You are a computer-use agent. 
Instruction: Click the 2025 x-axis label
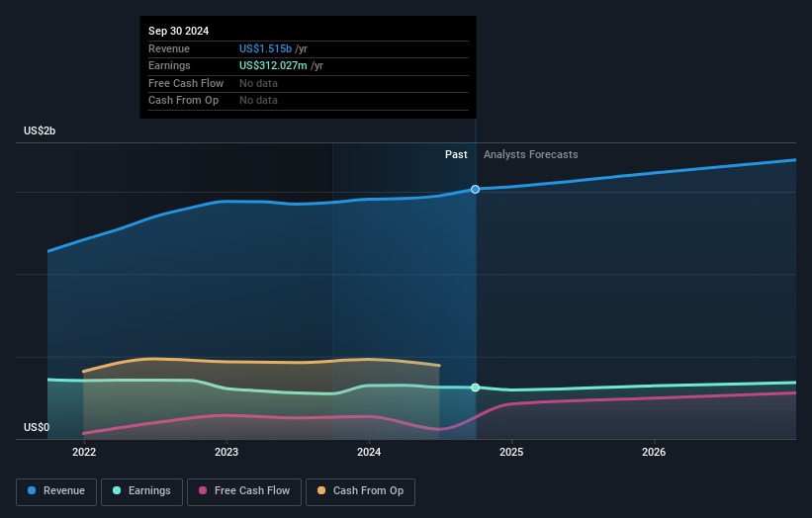point(511,453)
